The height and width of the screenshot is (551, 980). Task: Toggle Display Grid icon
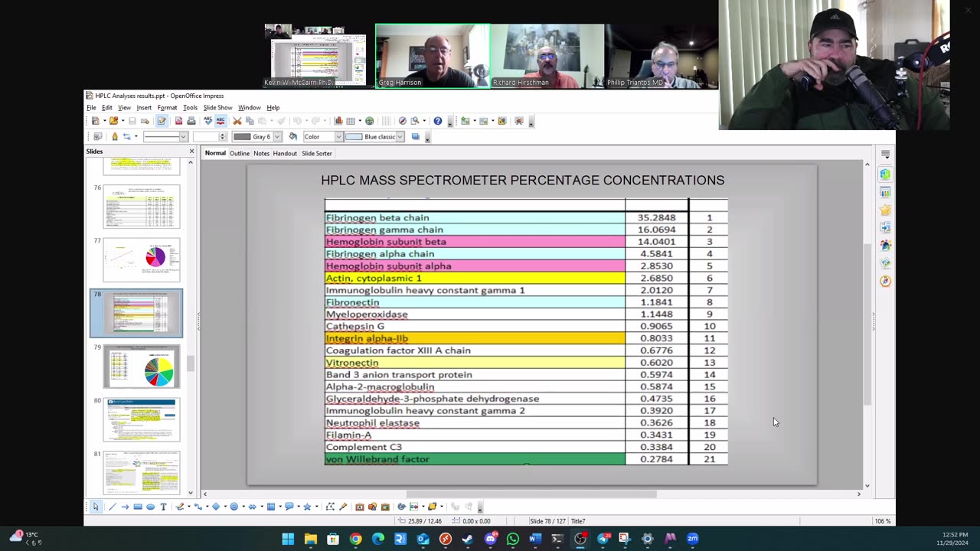[386, 121]
